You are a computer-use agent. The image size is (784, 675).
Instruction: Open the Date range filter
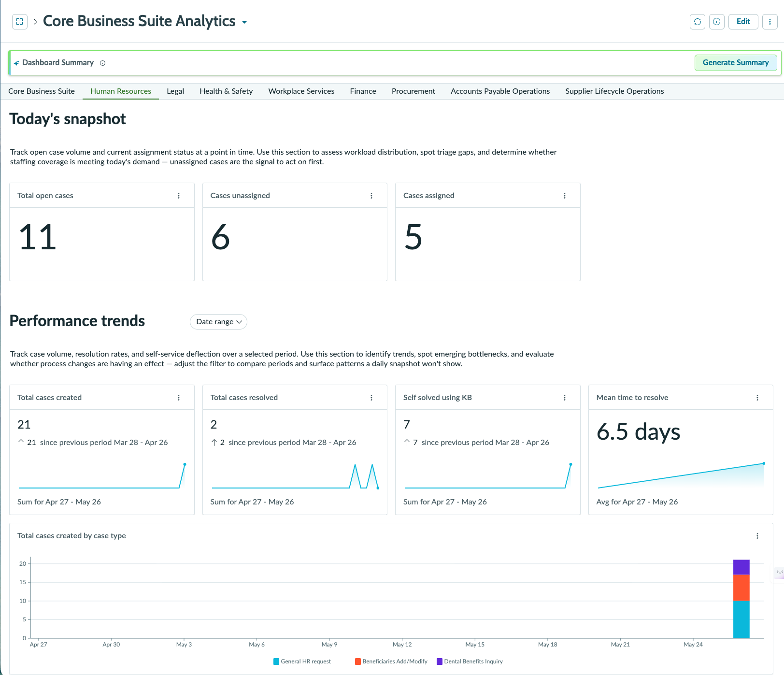click(218, 322)
